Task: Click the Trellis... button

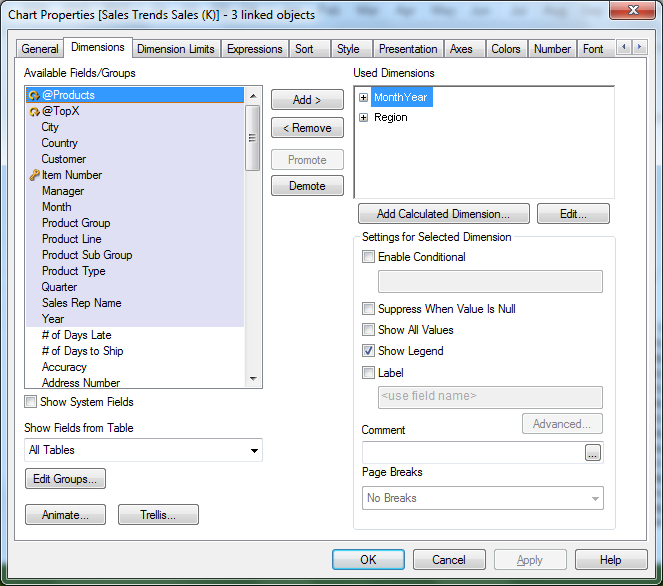Action: (x=158, y=515)
